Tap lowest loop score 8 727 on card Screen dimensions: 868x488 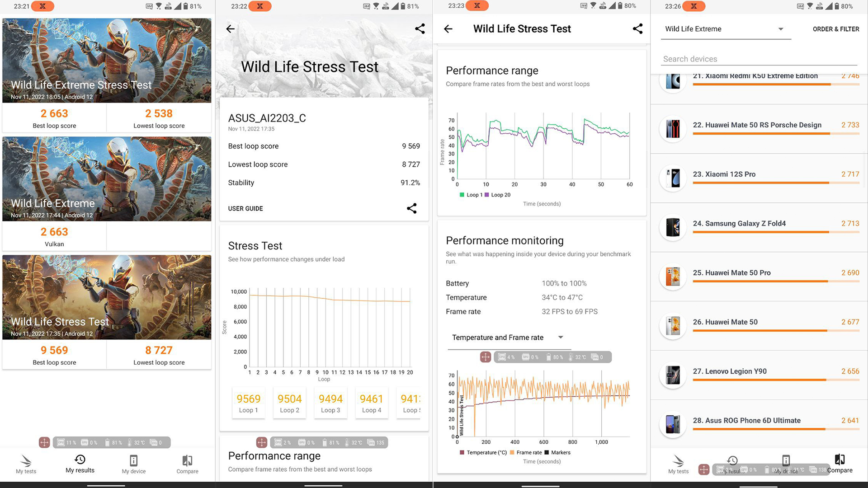point(159,350)
